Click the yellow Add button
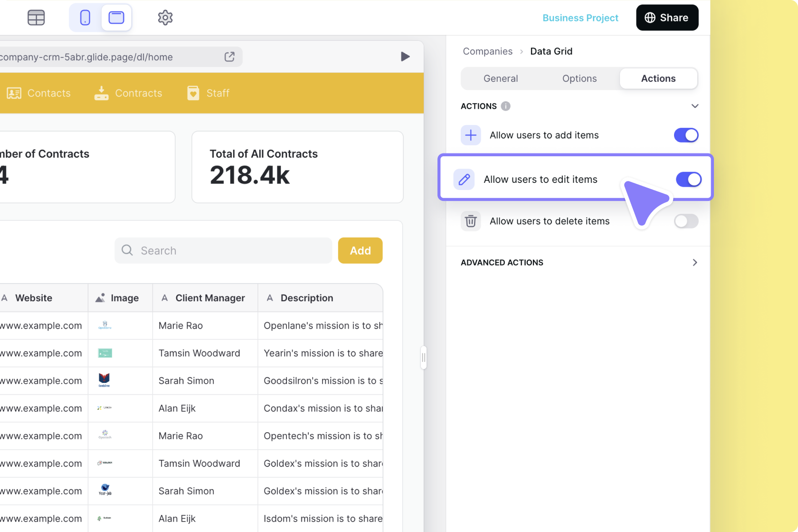This screenshot has width=798, height=532. click(x=360, y=251)
